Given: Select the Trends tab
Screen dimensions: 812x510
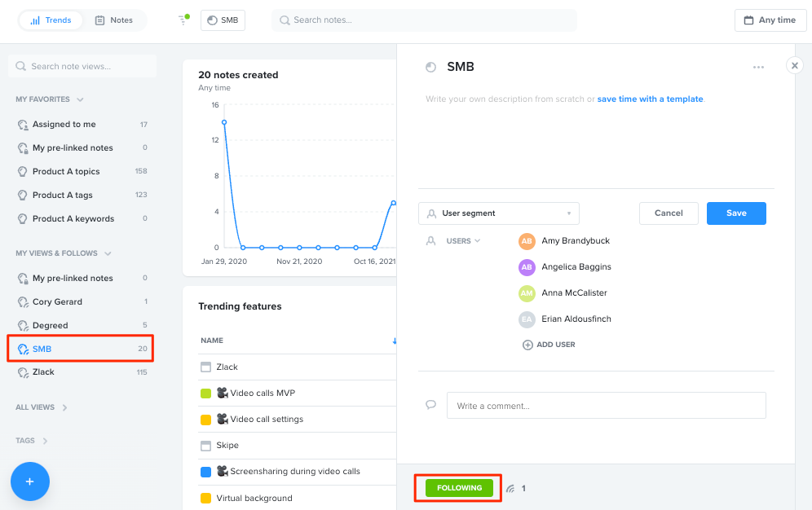Looking at the screenshot, I should pyautogui.click(x=51, y=20).
